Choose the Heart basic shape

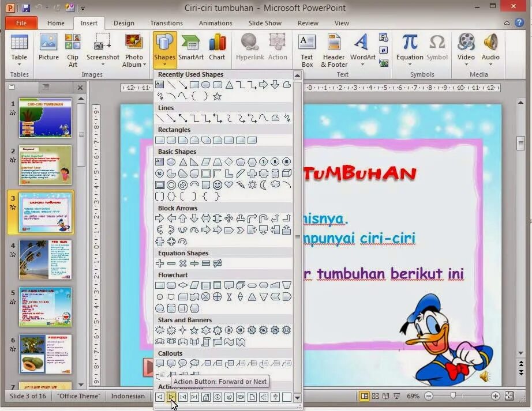(x=229, y=184)
